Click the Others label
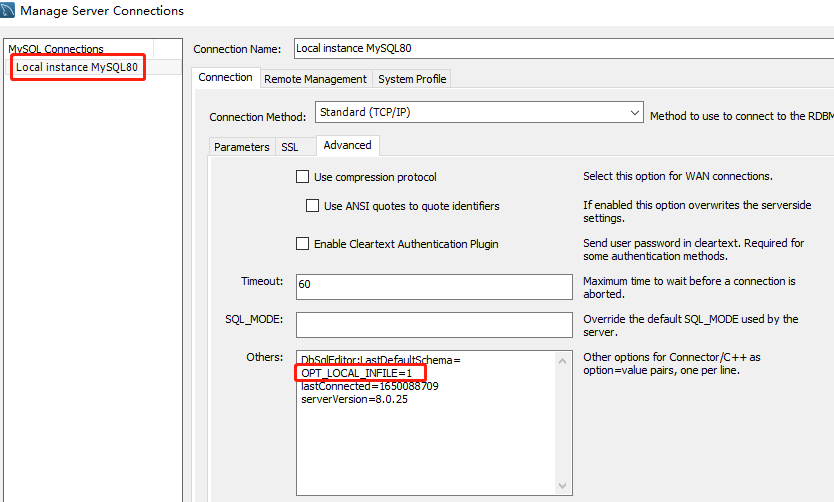The height and width of the screenshot is (502, 834). 264,357
